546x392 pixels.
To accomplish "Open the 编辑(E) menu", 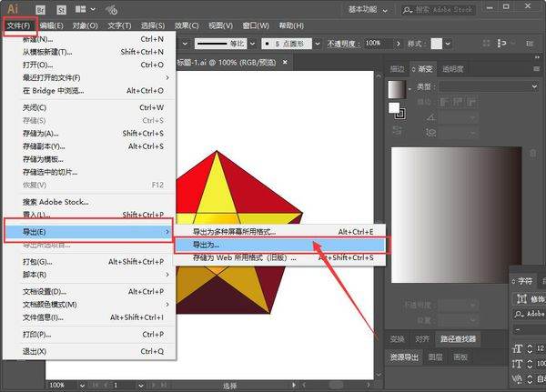I will 53,25.
